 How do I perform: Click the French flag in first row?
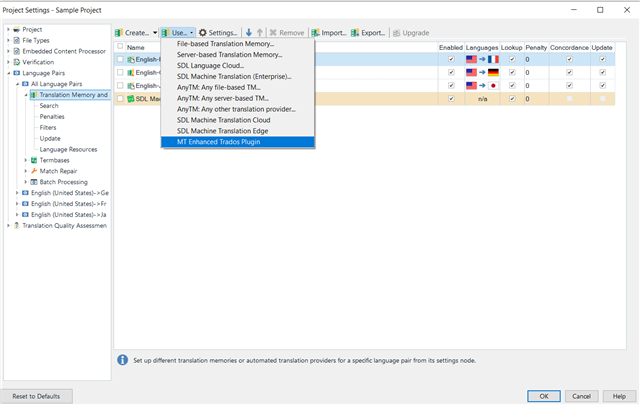click(493, 59)
